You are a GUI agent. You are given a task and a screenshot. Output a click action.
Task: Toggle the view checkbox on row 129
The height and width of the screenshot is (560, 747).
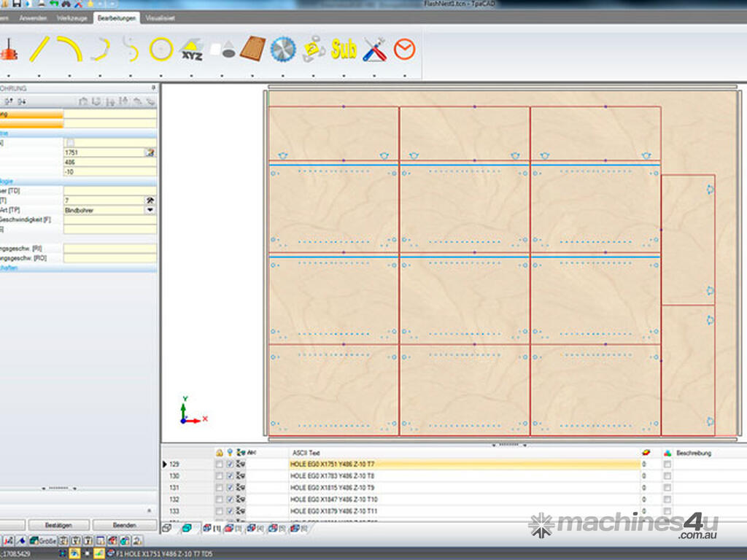[x=231, y=464]
